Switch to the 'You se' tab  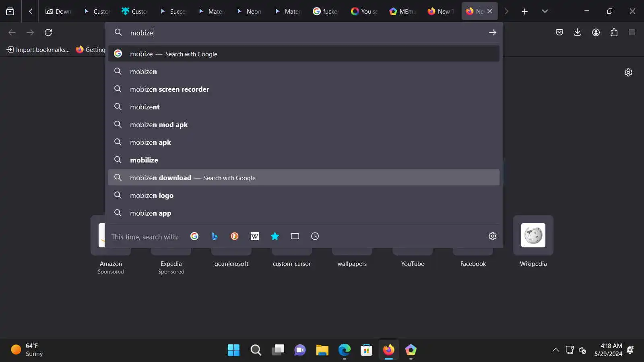point(365,11)
